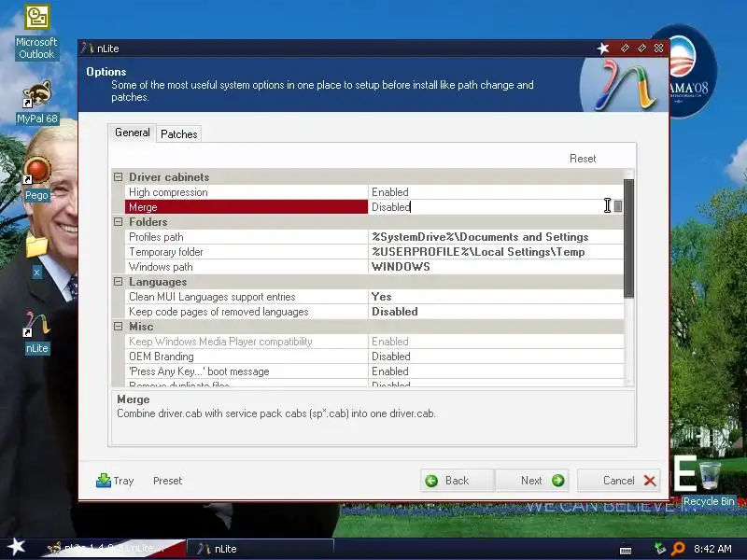The height and width of the screenshot is (560, 747).
Task: Open the folder named x on desktop
Action: [x=36, y=256]
